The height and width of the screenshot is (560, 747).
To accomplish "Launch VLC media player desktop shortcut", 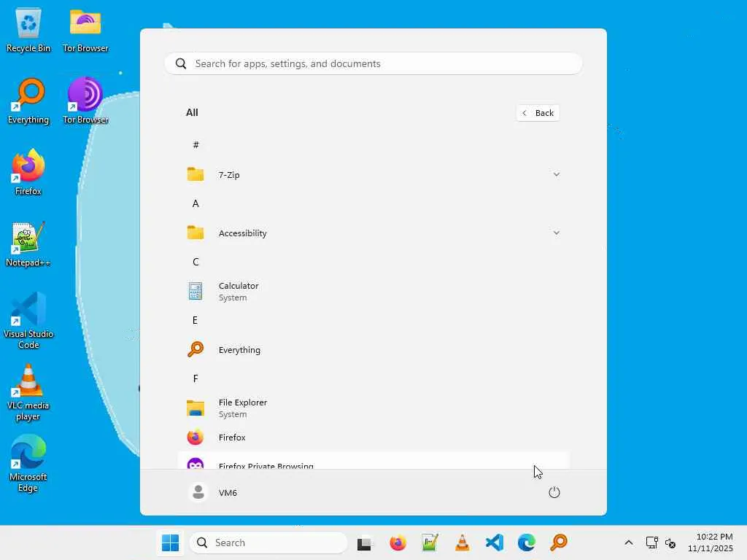I will (28, 392).
